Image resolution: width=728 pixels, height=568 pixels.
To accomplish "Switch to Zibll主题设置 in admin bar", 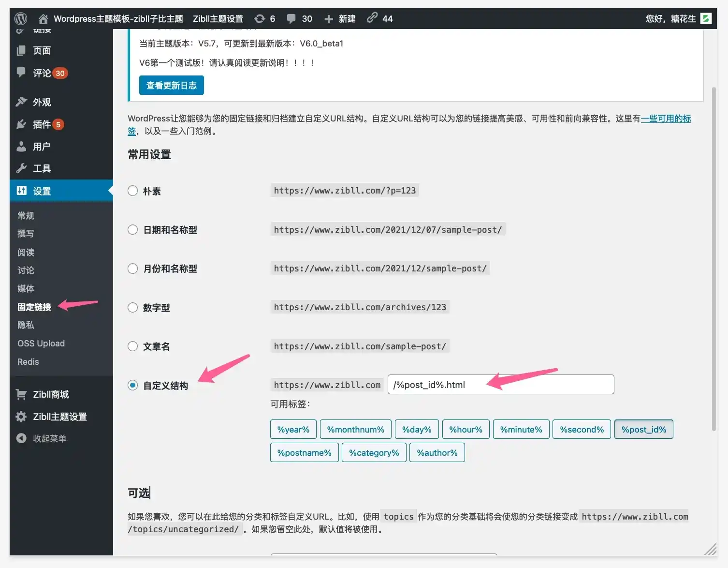I will 218,18.
